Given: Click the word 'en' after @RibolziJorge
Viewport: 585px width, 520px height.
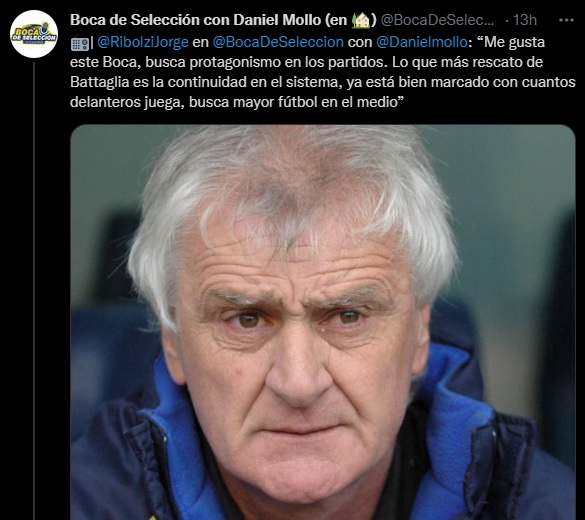Looking at the screenshot, I should 200,42.
